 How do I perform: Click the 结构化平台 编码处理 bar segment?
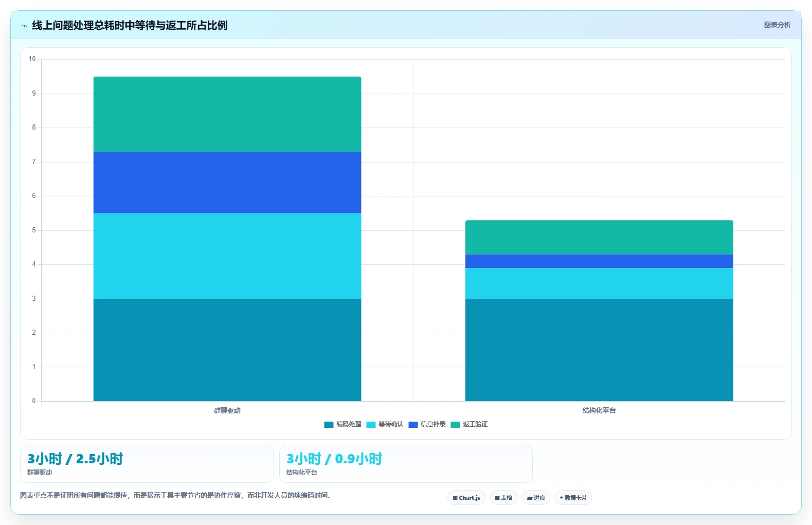[599, 350]
